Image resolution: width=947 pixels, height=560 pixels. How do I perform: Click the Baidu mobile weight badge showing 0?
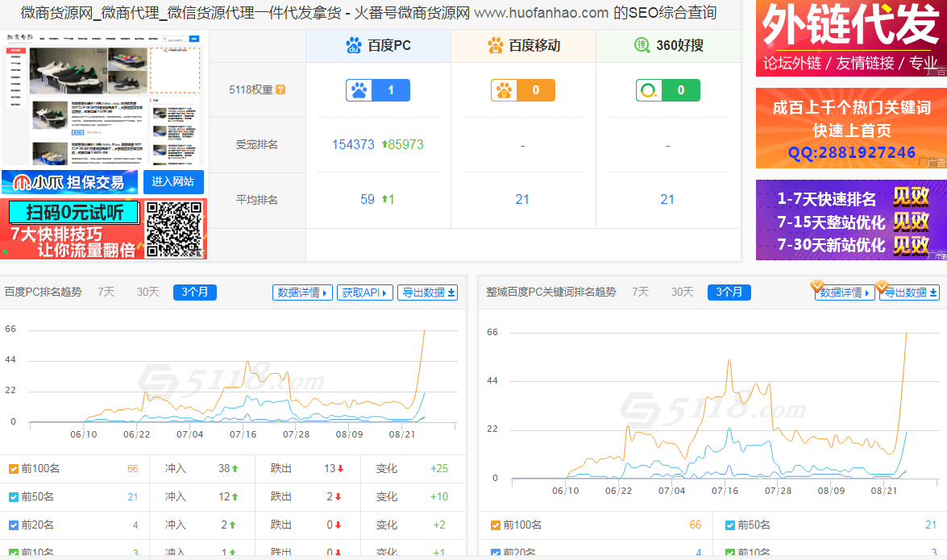523,90
